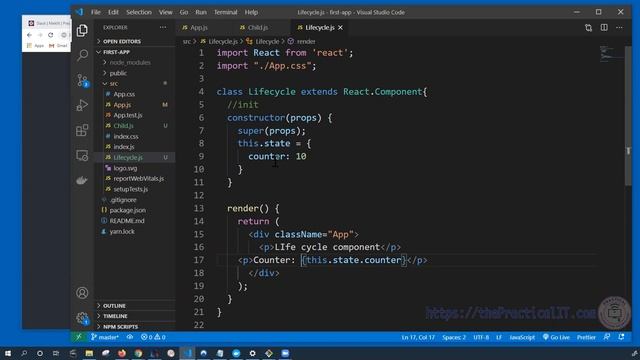Open Explorer panel More Actions ellipsis
This screenshot has height=360, width=640.
click(x=163, y=27)
